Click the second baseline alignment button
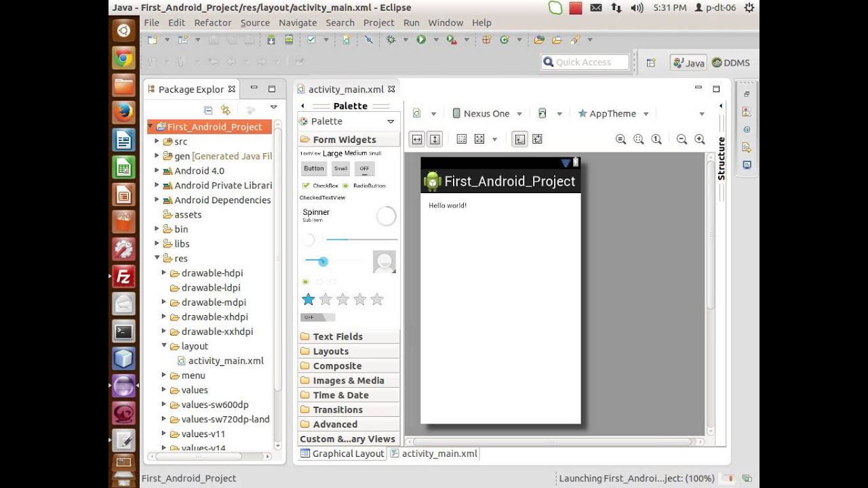The image size is (868, 488). coord(537,139)
